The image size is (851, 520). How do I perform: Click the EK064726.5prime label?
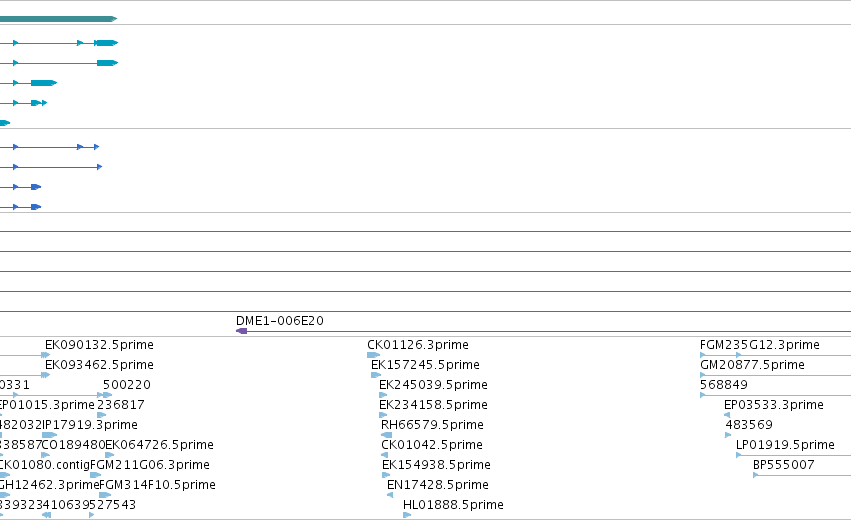159,445
